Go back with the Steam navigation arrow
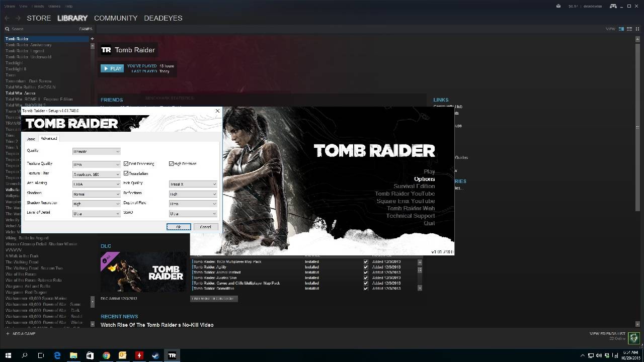This screenshot has height=362, width=644. point(7,18)
